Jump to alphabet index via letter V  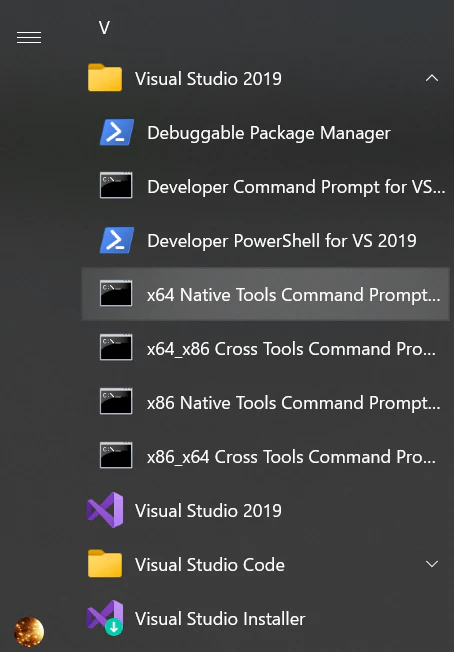104,28
